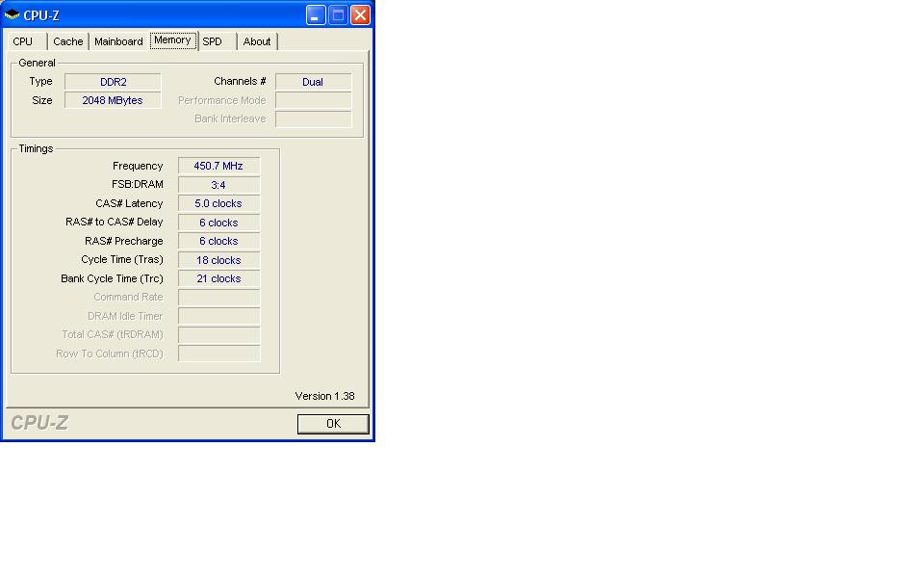Click the Cycle Time 18 clocks field
This screenshot has height=578, width=924.
pos(218,259)
